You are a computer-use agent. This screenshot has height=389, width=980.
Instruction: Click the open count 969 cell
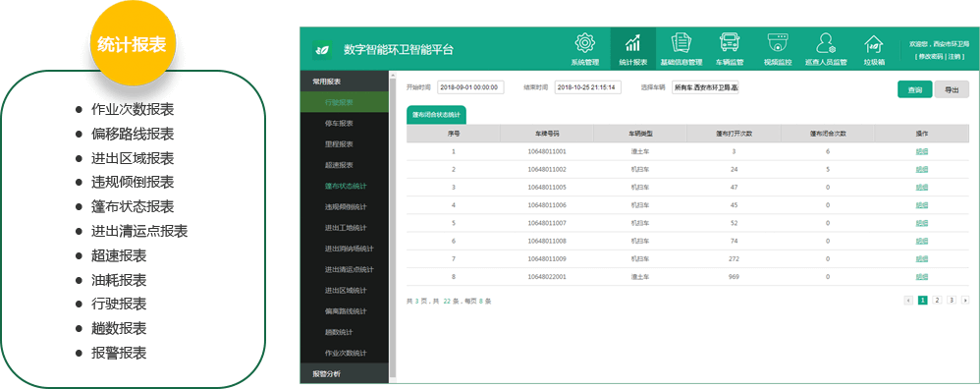pyautogui.click(x=734, y=276)
